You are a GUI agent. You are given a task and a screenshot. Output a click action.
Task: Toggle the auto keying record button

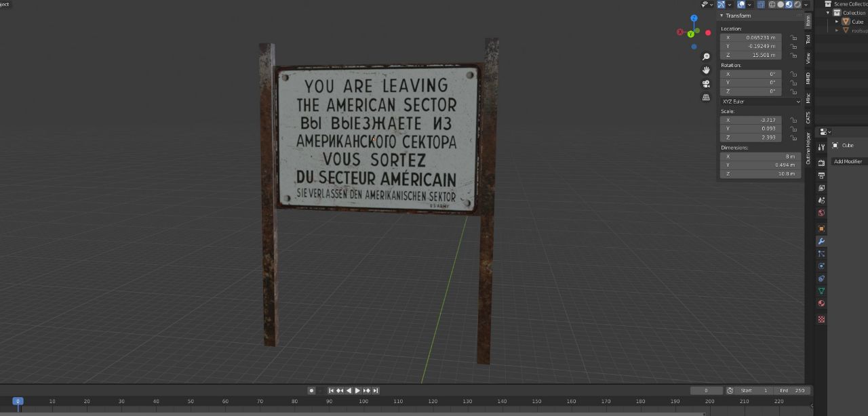pos(311,390)
